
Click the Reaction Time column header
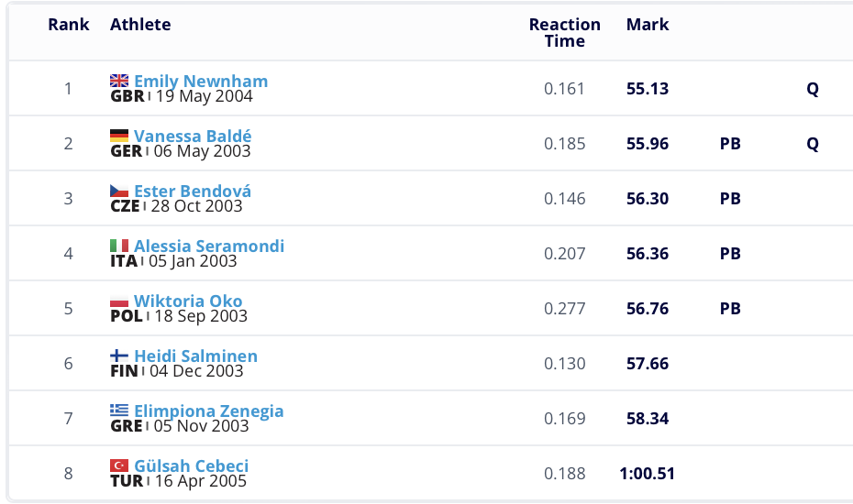coord(564,33)
